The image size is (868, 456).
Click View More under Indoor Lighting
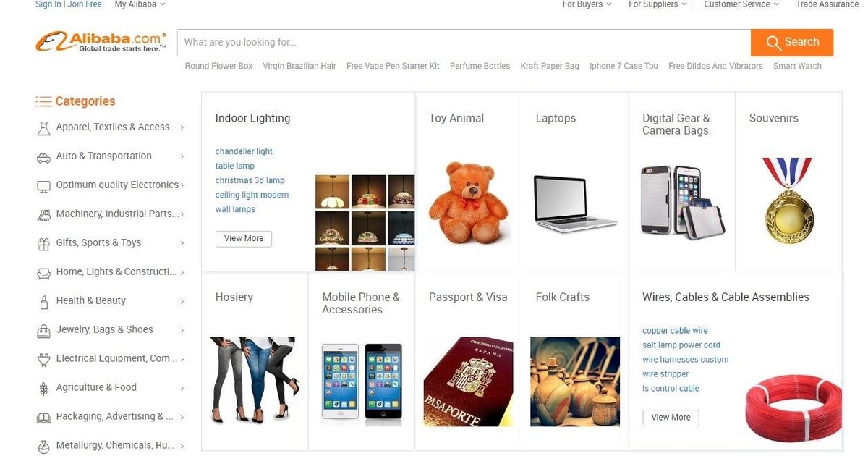tap(244, 239)
